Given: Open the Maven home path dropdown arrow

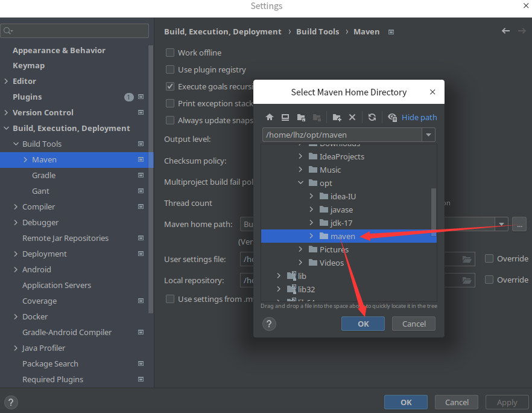Looking at the screenshot, I should pyautogui.click(x=501, y=224).
